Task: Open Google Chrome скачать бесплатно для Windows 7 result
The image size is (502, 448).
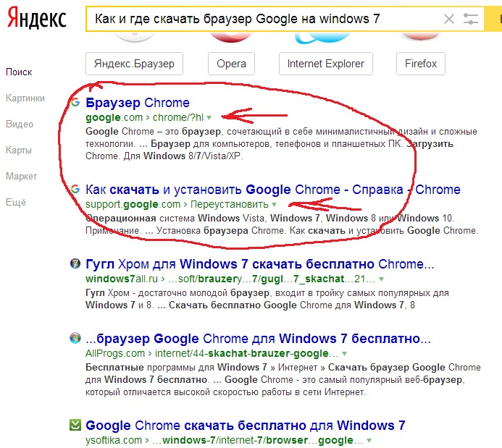Action: pyautogui.click(x=246, y=426)
